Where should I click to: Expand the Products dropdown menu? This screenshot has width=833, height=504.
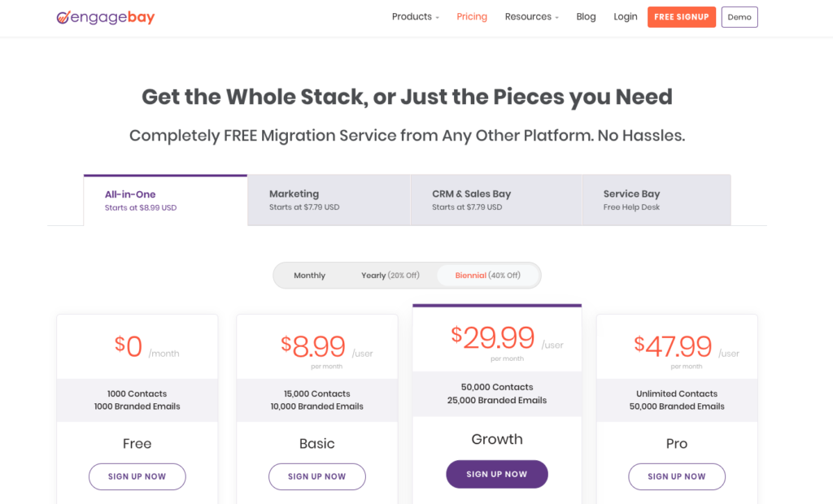pyautogui.click(x=416, y=17)
